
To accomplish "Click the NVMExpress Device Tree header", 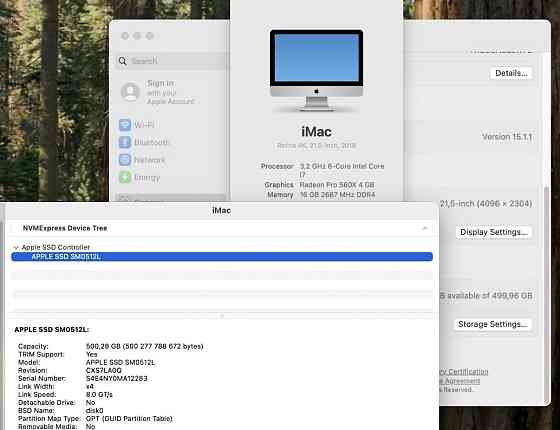I will [x=65, y=228].
